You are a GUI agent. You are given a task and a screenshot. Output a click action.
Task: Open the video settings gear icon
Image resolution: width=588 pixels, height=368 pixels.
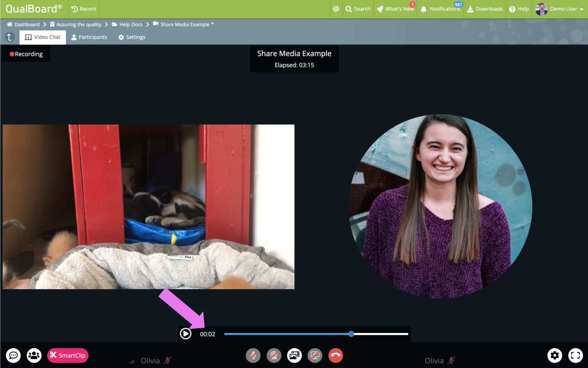click(x=554, y=355)
